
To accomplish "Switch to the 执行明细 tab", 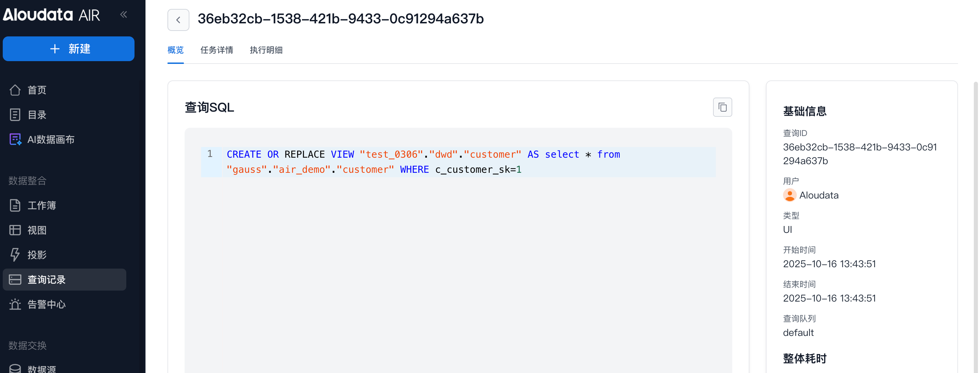I will pos(266,50).
